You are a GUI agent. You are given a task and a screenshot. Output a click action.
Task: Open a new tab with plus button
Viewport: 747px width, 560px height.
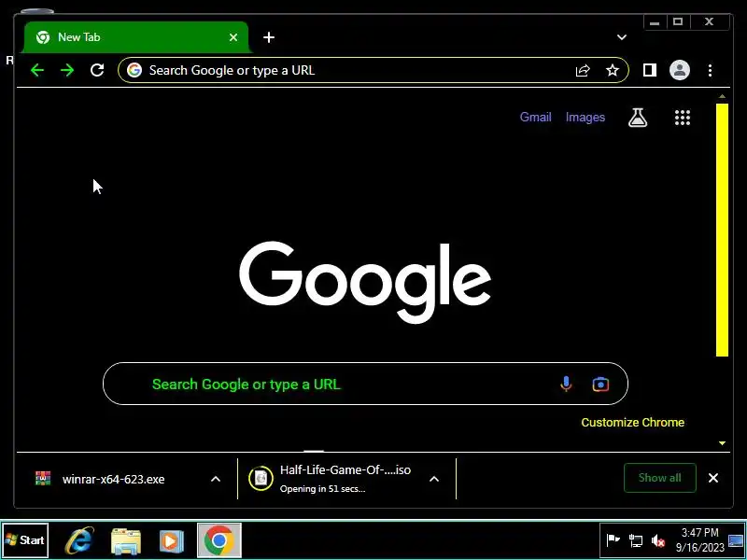pyautogui.click(x=269, y=37)
